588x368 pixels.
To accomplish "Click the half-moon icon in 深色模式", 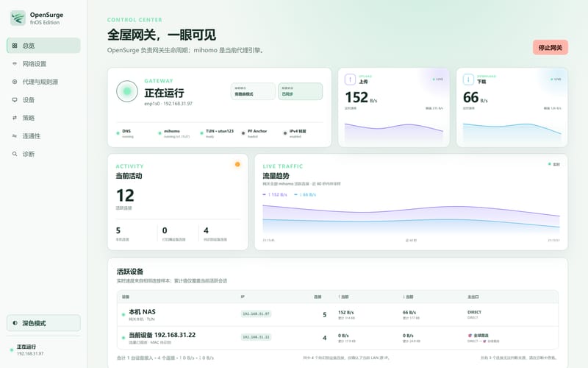I will coord(15,323).
